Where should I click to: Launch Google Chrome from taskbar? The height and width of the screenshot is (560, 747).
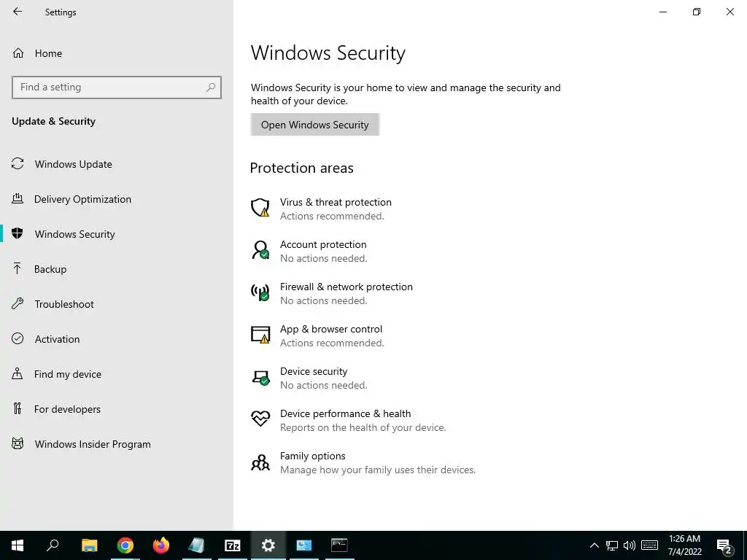[x=125, y=545]
